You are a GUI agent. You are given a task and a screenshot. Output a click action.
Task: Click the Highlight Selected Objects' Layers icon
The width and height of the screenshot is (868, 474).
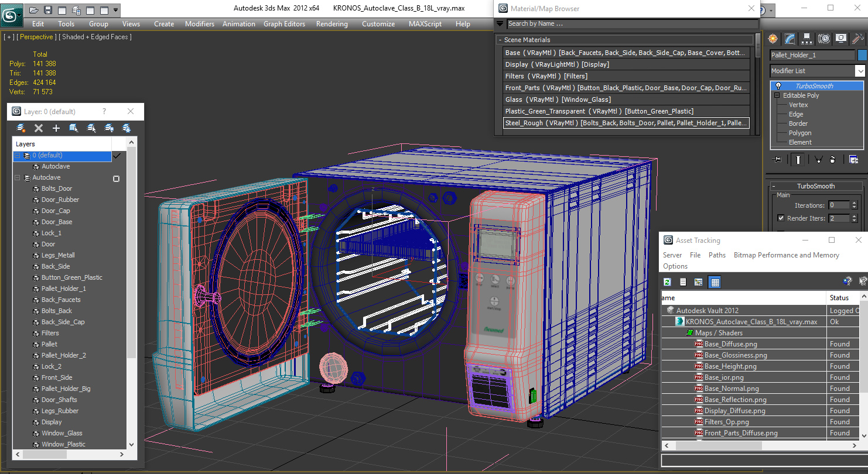coord(91,128)
